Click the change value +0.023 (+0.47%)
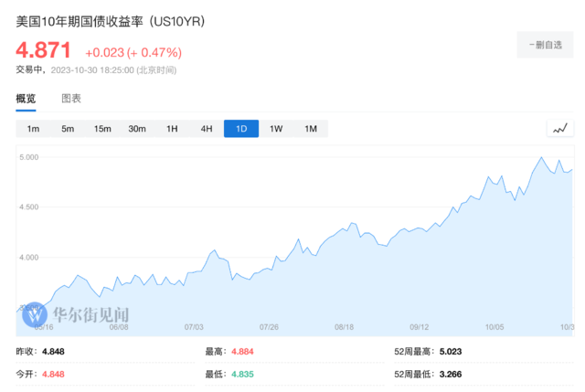This screenshot has width=585, height=392. click(133, 53)
